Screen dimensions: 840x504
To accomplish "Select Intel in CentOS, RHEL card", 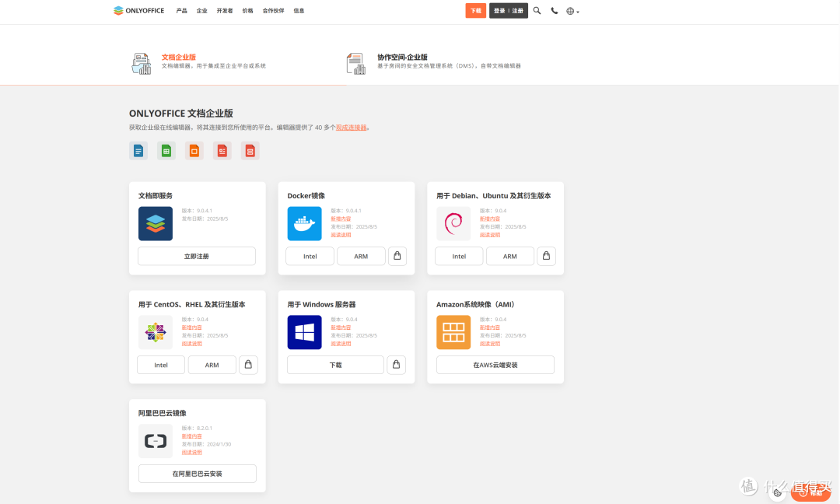I will [161, 365].
